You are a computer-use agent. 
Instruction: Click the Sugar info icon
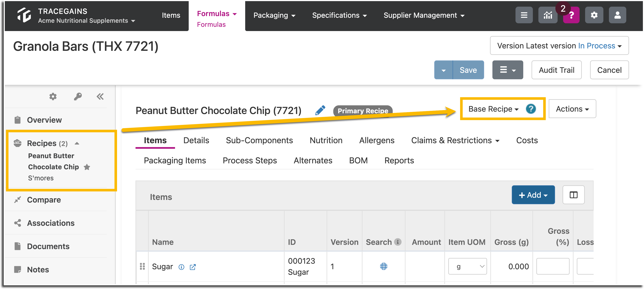(181, 267)
